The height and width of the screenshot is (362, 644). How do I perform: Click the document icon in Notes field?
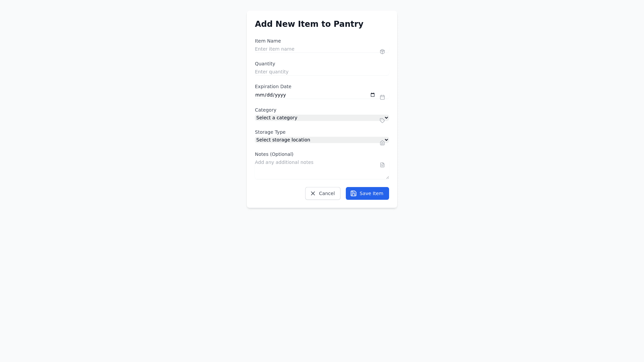pyautogui.click(x=382, y=165)
